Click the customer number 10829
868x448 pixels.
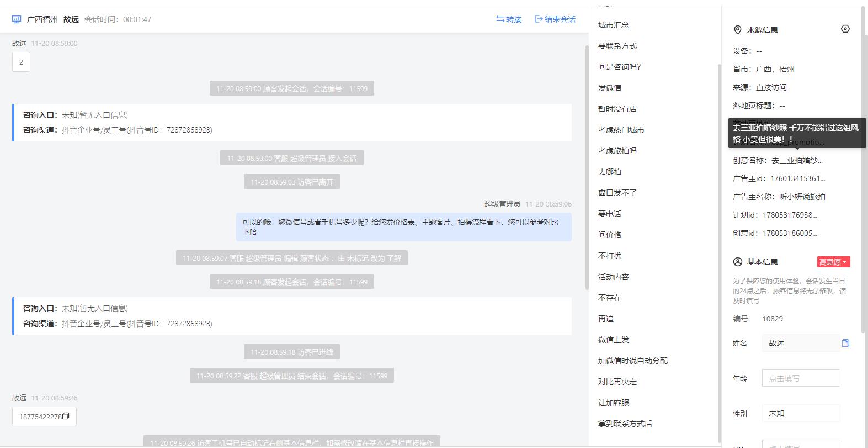773,319
